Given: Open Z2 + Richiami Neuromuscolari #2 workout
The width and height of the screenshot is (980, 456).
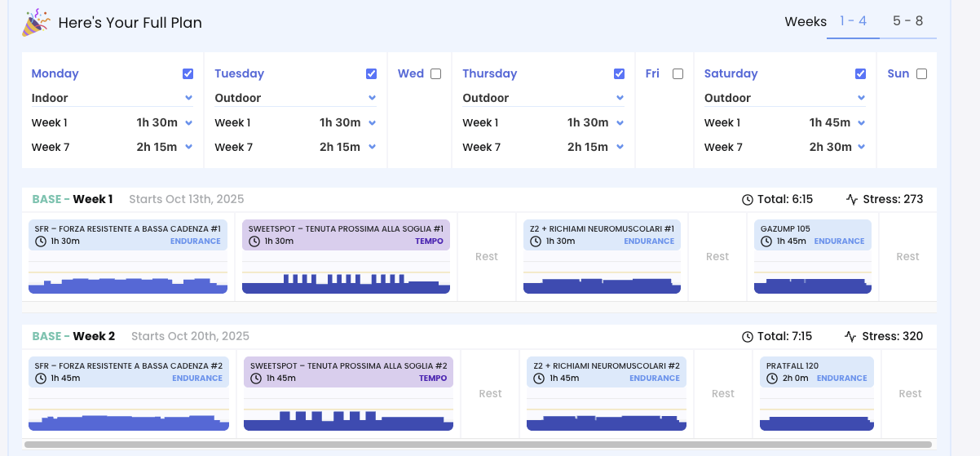Looking at the screenshot, I should (606, 372).
